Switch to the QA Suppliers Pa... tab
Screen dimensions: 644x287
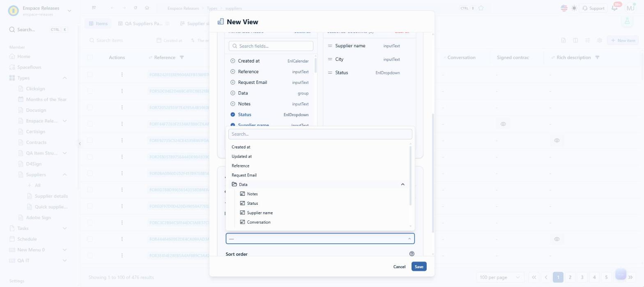coord(144,24)
